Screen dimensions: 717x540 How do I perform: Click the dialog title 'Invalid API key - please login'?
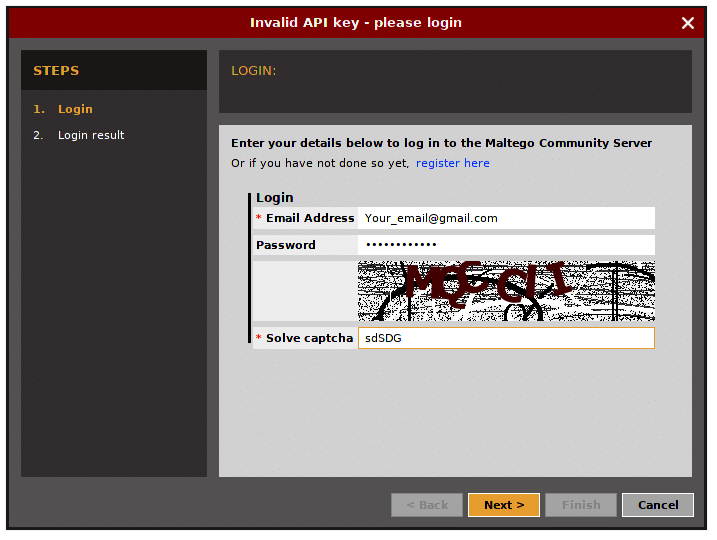click(x=356, y=23)
